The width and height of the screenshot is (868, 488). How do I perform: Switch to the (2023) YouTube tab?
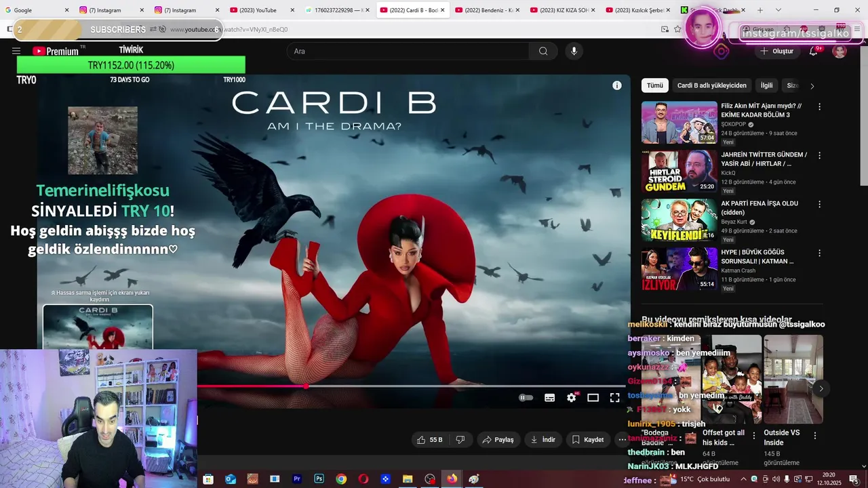pyautogui.click(x=262, y=10)
